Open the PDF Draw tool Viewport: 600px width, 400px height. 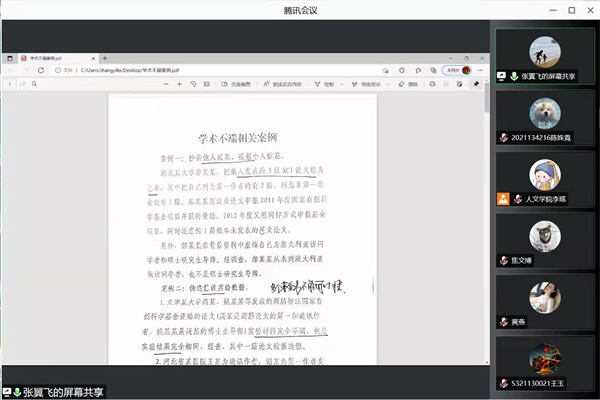coord(325,84)
